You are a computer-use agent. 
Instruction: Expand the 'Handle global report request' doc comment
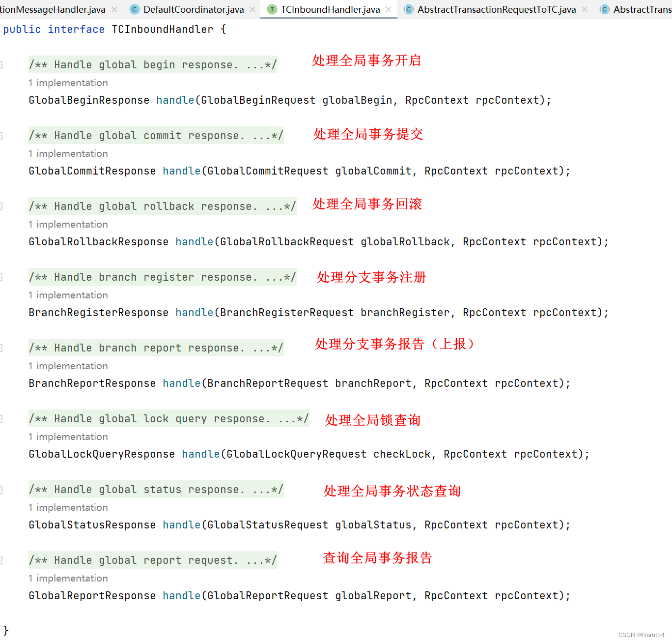[153, 560]
